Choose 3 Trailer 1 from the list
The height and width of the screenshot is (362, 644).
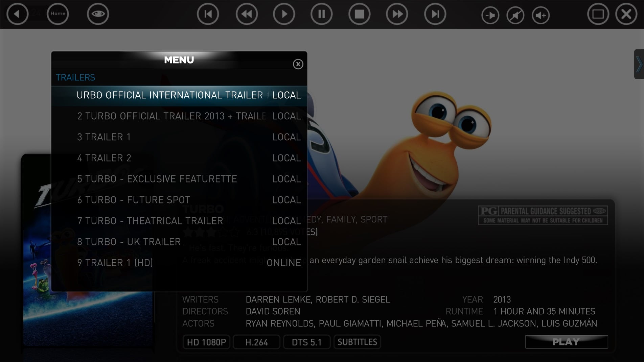point(179,137)
